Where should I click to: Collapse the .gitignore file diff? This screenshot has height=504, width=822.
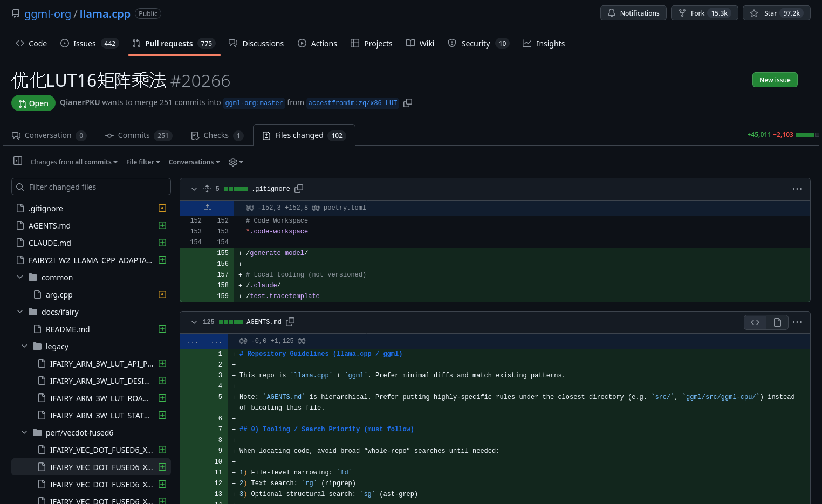194,189
